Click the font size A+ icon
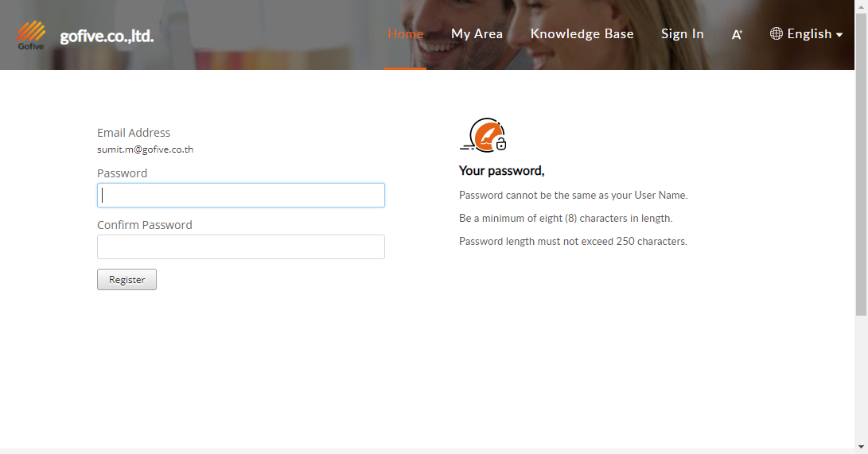The height and width of the screenshot is (454, 868). (x=737, y=34)
